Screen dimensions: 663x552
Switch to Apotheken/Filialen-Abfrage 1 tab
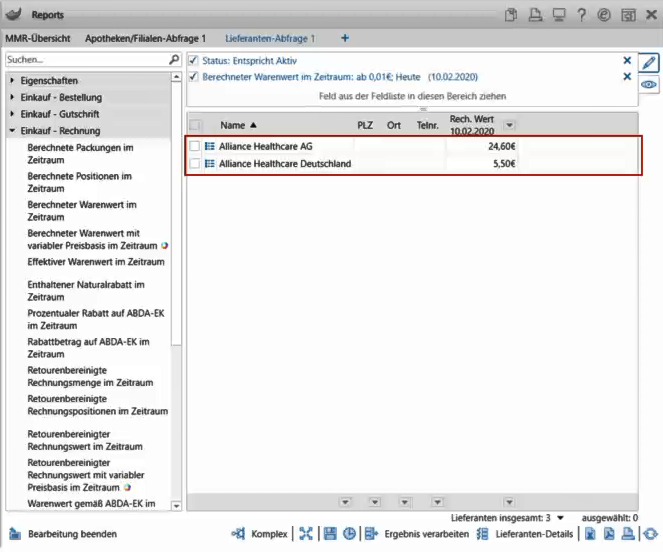pyautogui.click(x=145, y=38)
